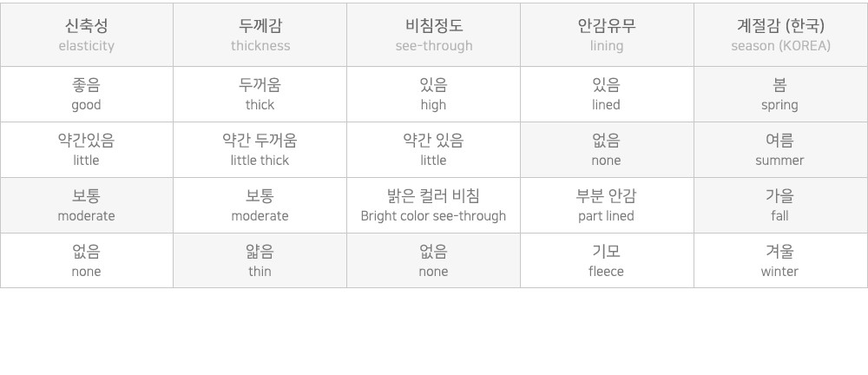Click the 'thick' thickness cell
The width and height of the screenshot is (868, 375).
(260, 94)
